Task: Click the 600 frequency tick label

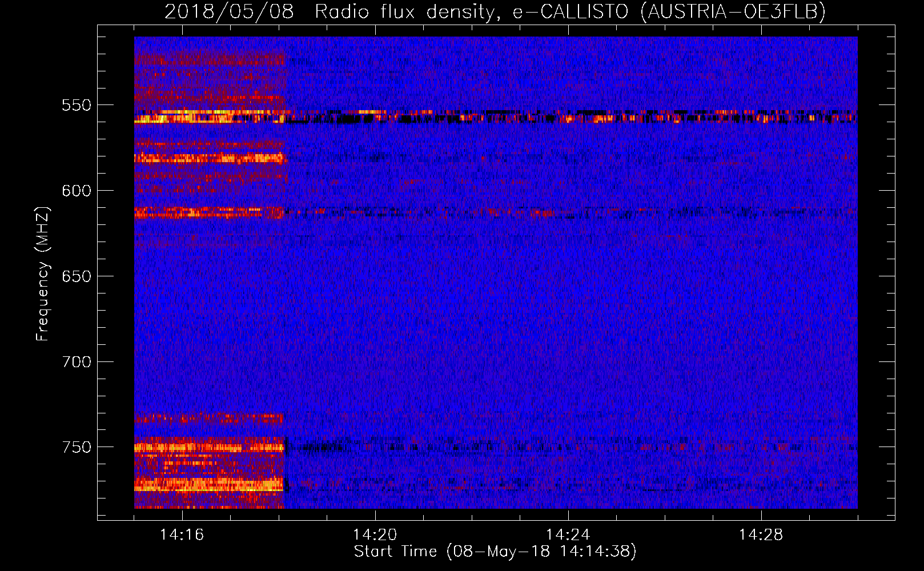Action: tap(77, 191)
